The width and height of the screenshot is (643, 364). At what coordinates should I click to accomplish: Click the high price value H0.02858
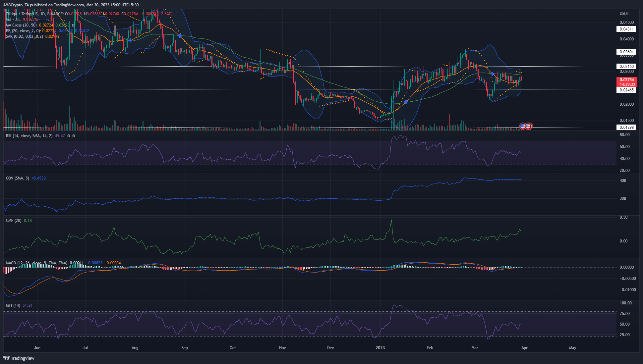pyautogui.click(x=92, y=14)
